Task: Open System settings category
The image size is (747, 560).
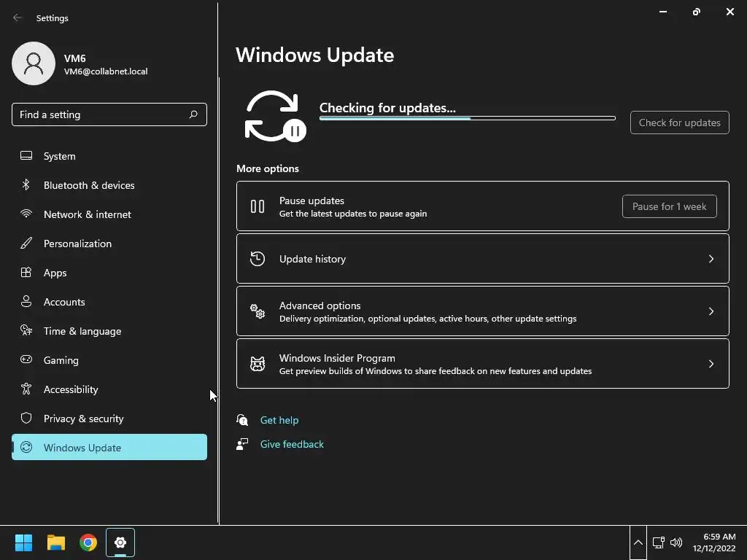Action: click(109, 156)
